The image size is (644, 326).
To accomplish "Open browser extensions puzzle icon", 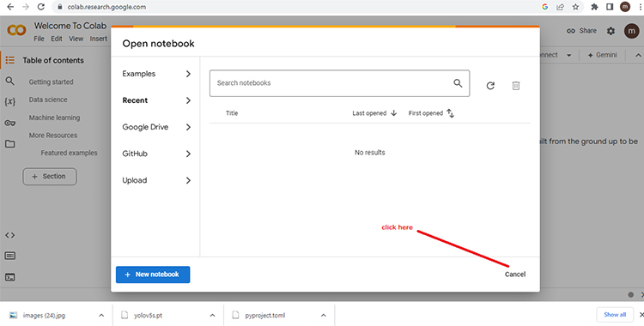I will coord(594,7).
